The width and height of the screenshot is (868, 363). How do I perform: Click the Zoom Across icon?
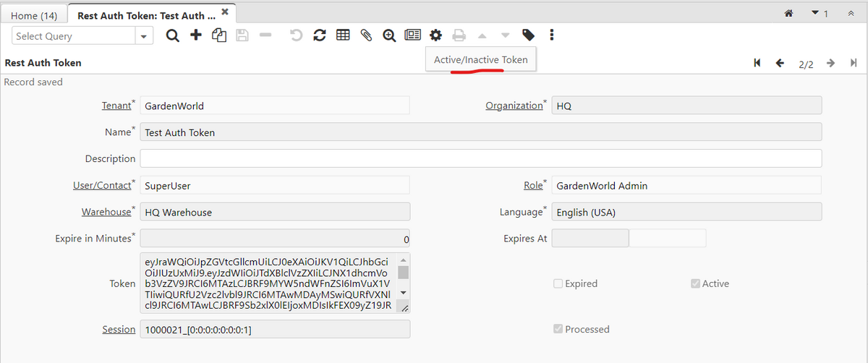click(x=389, y=35)
